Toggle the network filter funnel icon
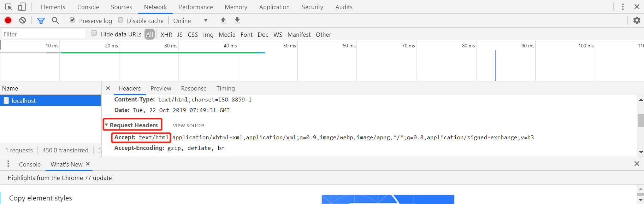The height and width of the screenshot is (204, 644). click(x=41, y=21)
